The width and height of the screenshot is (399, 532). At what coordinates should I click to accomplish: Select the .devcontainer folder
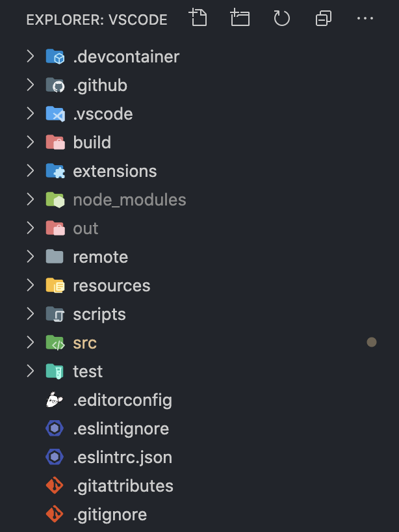coord(125,56)
